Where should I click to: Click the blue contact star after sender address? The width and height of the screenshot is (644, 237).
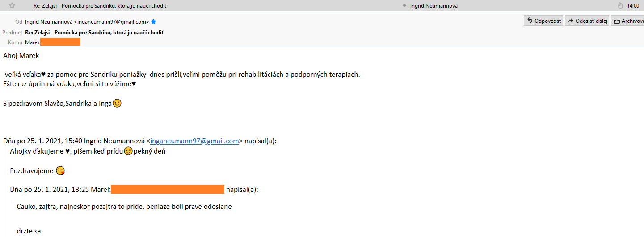point(154,21)
